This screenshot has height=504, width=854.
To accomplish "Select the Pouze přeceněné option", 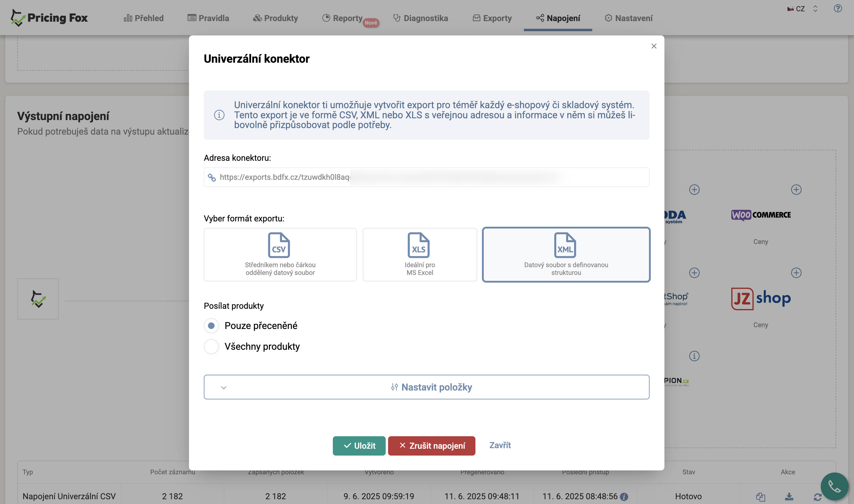I will click(x=211, y=325).
